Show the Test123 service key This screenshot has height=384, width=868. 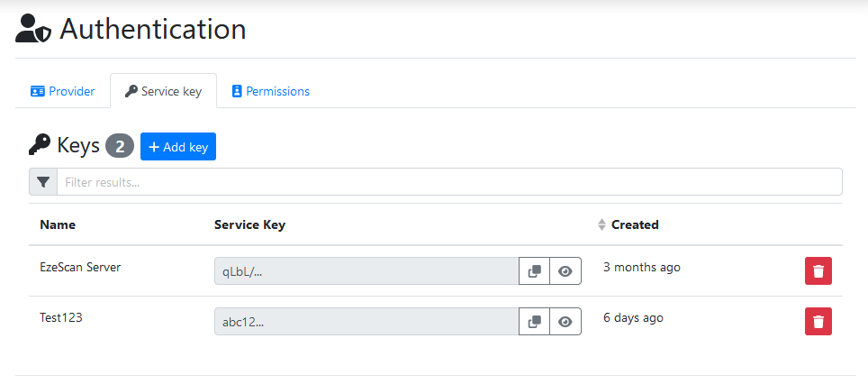click(x=565, y=322)
